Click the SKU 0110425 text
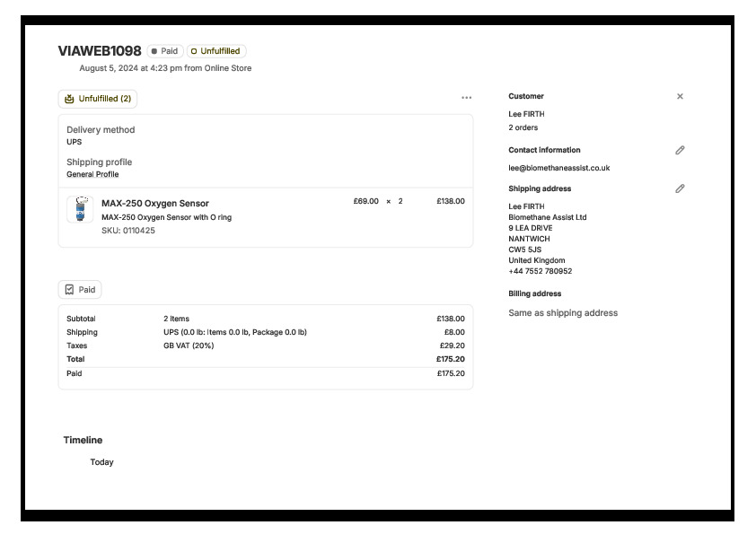The width and height of the screenshot is (756, 534). [127, 231]
